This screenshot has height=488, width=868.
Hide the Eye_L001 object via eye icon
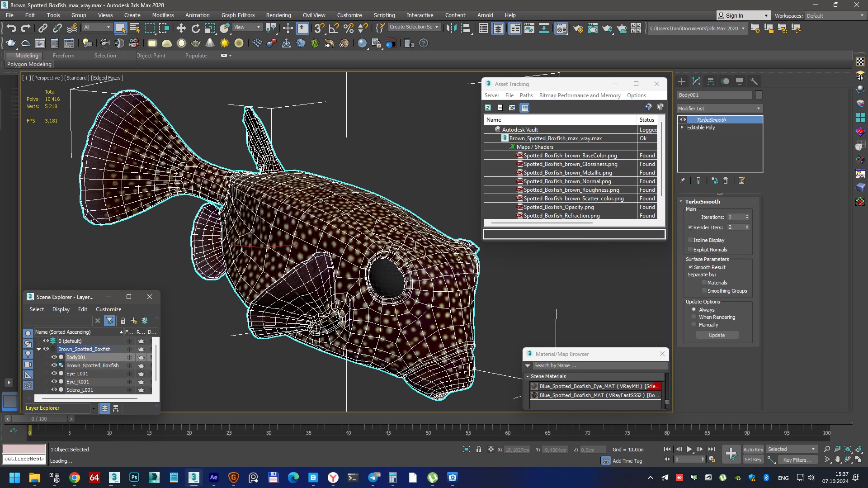click(x=54, y=374)
